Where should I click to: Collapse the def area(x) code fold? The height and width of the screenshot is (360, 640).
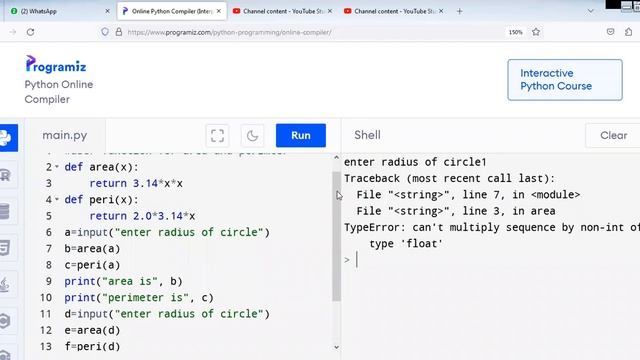click(57, 167)
